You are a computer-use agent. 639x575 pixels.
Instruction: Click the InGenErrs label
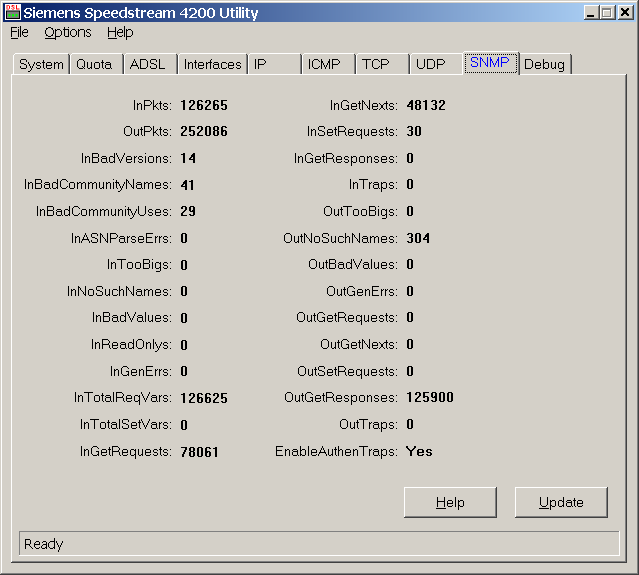(141, 371)
